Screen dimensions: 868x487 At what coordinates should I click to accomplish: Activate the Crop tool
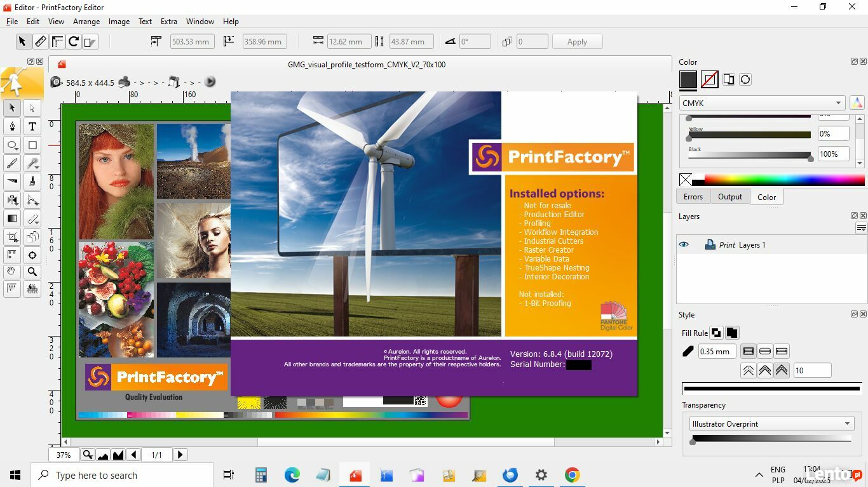(x=12, y=237)
